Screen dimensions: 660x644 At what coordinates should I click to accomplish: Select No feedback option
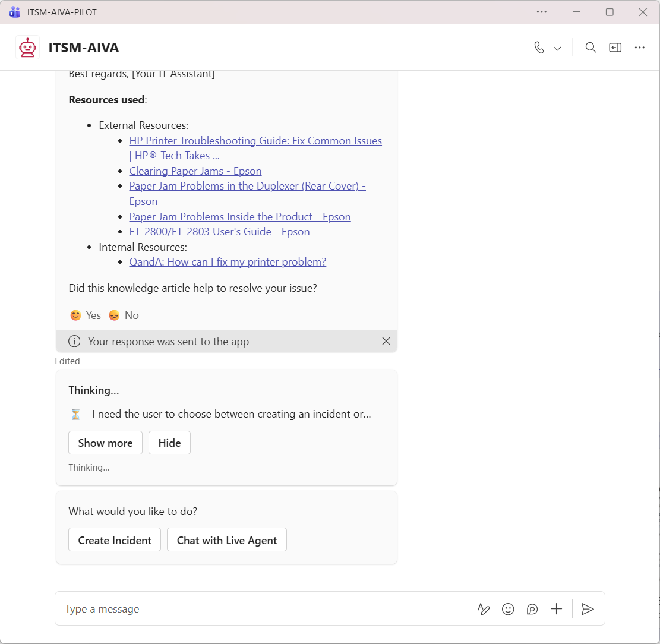[x=124, y=315]
